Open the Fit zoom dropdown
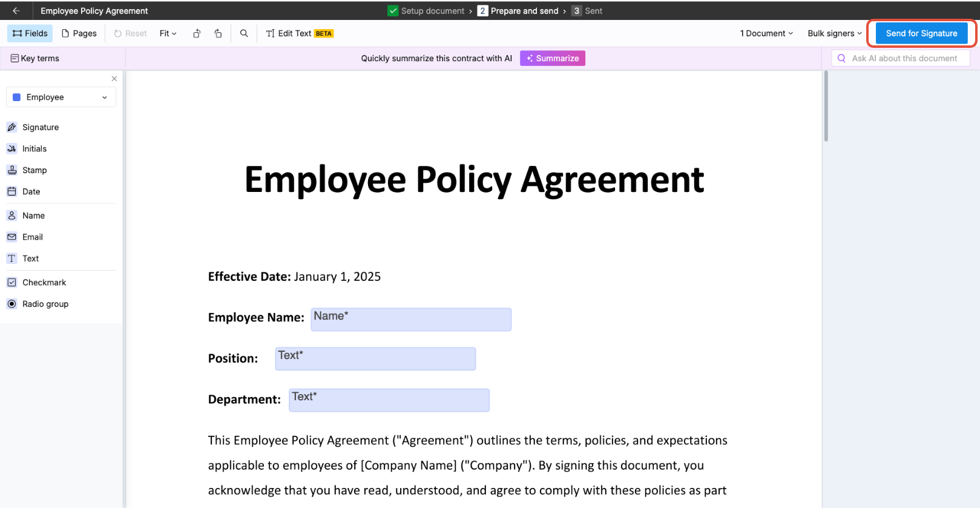980x508 pixels. (168, 33)
